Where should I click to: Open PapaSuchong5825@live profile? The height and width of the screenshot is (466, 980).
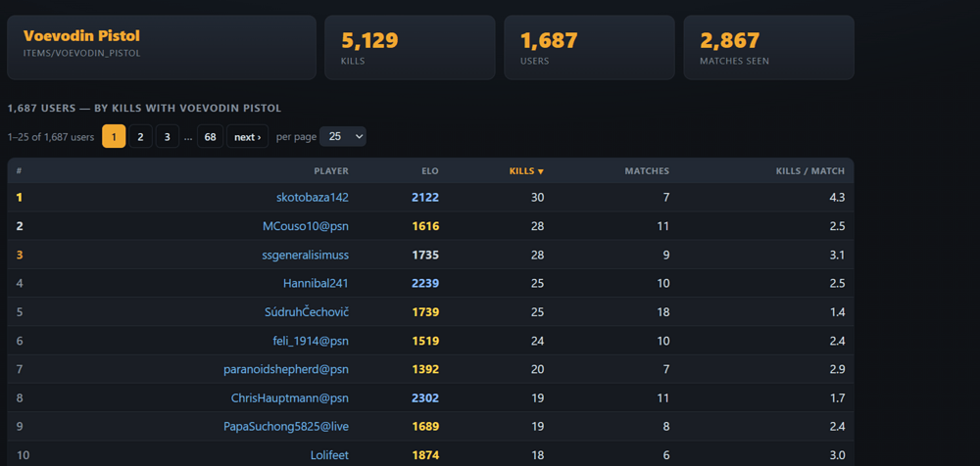tap(286, 427)
